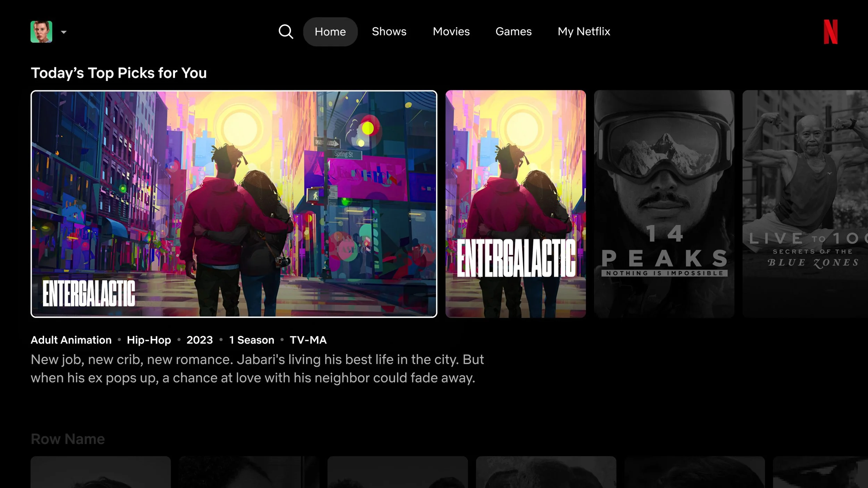Click the Entergalactic synopsis text
This screenshot has height=488, width=868.
[257, 369]
